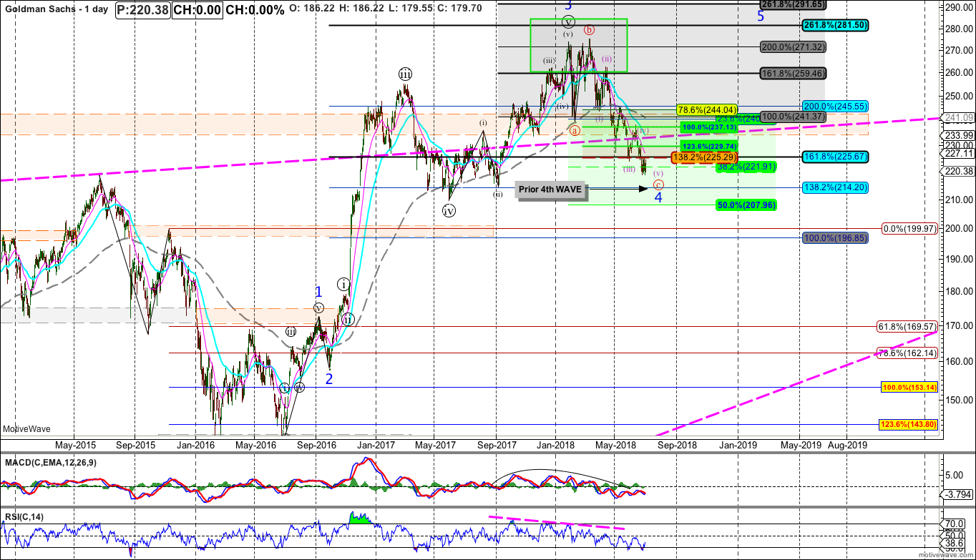Click the blue wave 2 label
This screenshot has width=976, height=560.
[329, 379]
